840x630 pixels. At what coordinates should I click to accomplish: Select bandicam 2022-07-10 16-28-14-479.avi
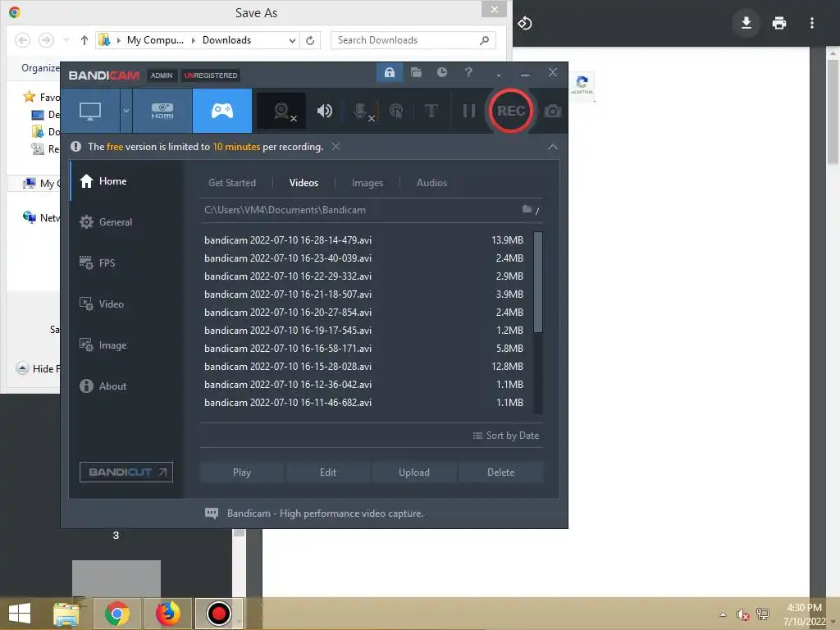tap(364, 240)
